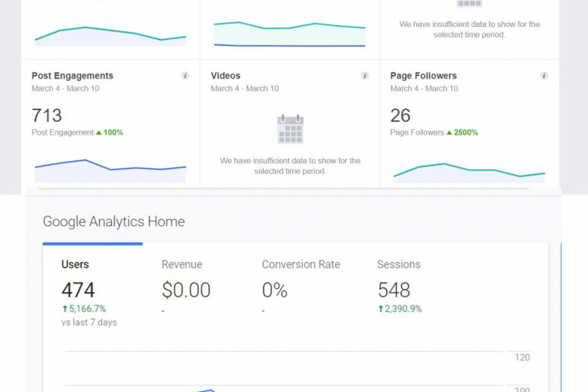This screenshot has width=588, height=392.
Task: Open the Conversion Rate metric tab
Action: tap(301, 265)
